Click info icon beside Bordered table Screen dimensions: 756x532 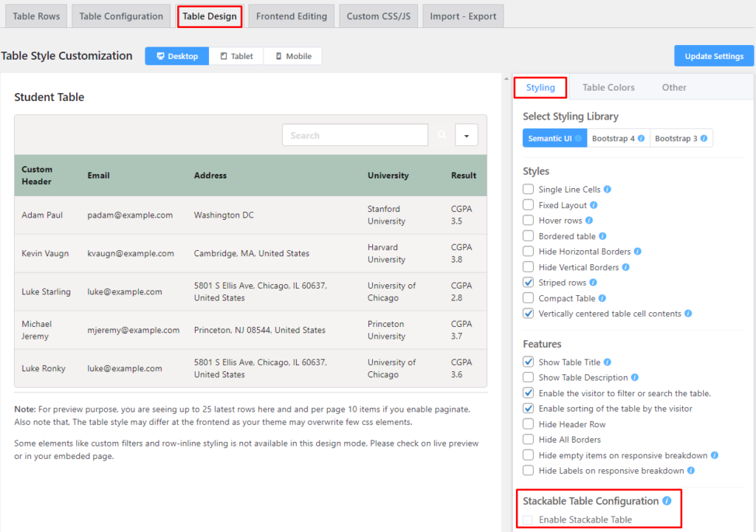point(602,236)
